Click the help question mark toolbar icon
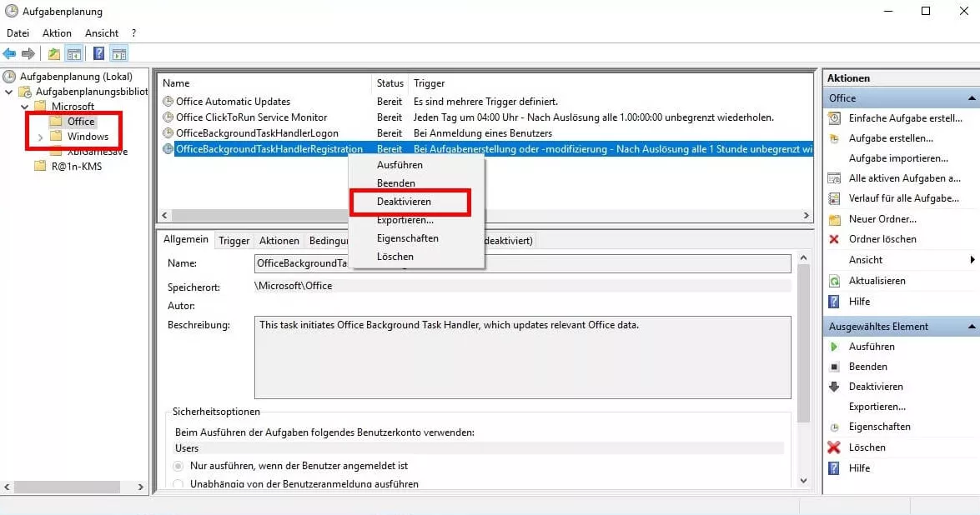The image size is (980, 515). tap(98, 54)
